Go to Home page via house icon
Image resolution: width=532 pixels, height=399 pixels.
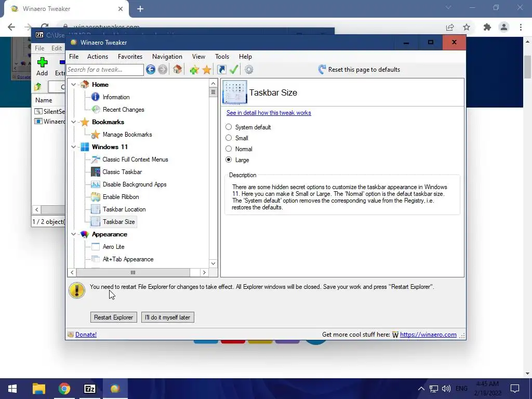click(177, 69)
